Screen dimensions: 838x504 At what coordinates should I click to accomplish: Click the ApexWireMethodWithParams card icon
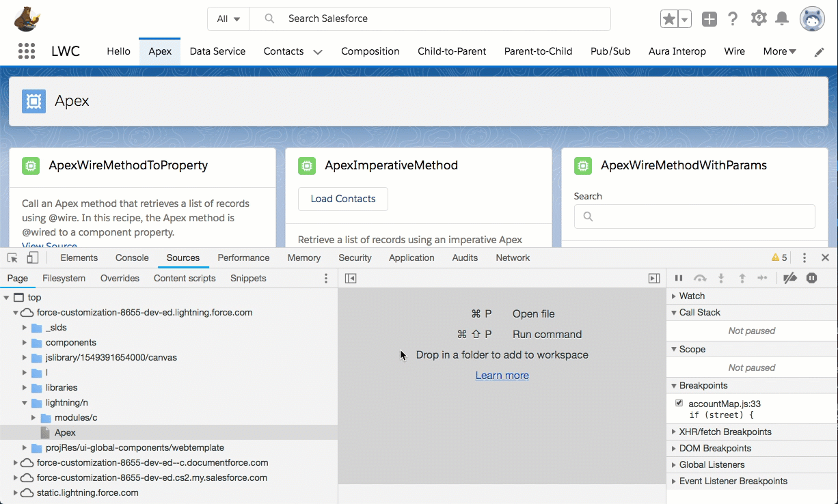click(583, 165)
